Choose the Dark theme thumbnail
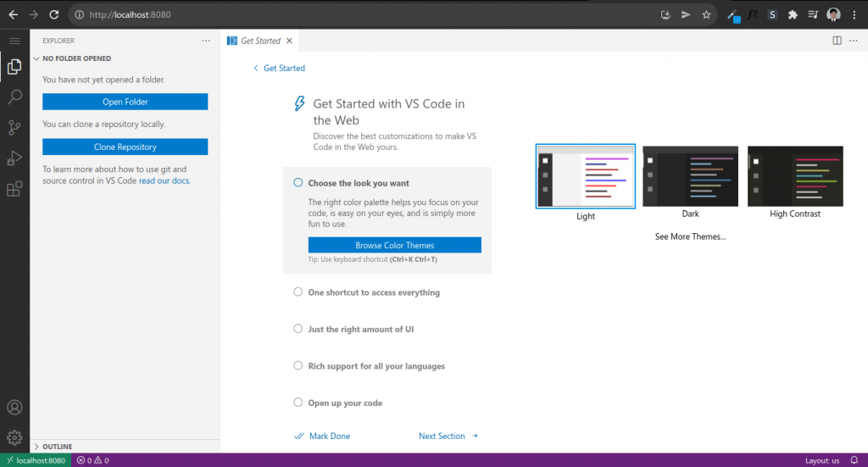868x467 pixels. point(690,176)
